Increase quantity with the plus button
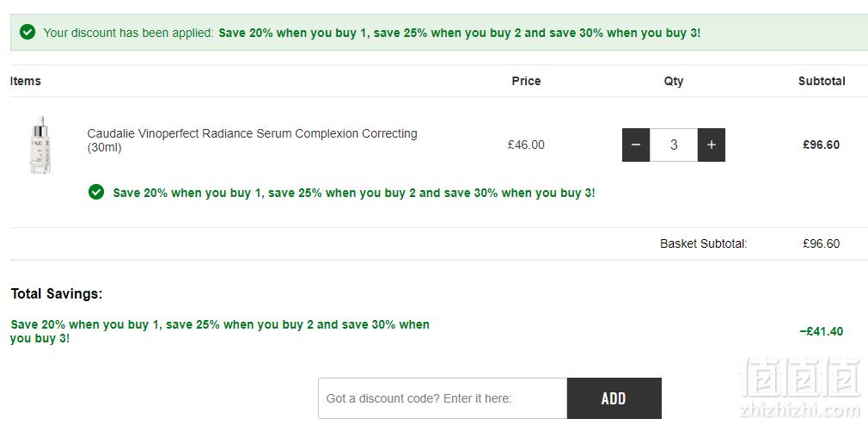The height and width of the screenshot is (425, 868). tap(712, 145)
